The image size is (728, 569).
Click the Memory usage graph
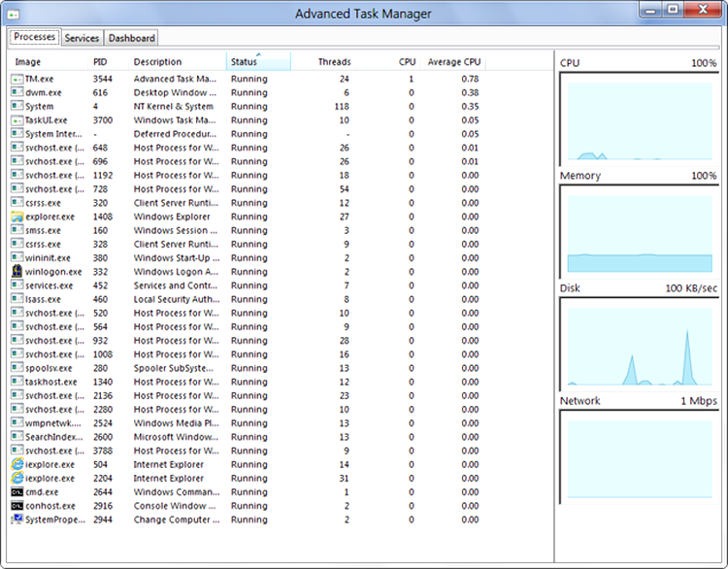pyautogui.click(x=640, y=232)
